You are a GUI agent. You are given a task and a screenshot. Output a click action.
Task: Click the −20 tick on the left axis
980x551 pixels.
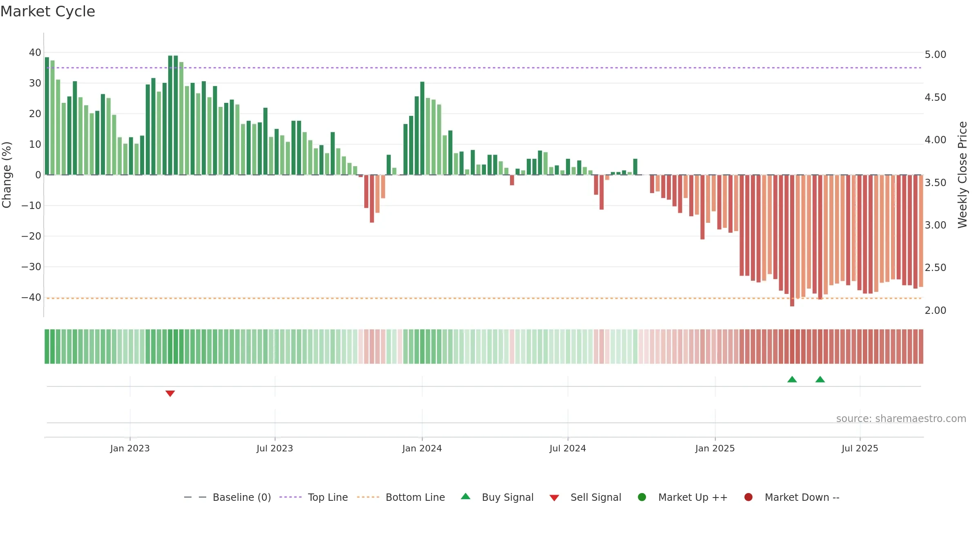[31, 236]
